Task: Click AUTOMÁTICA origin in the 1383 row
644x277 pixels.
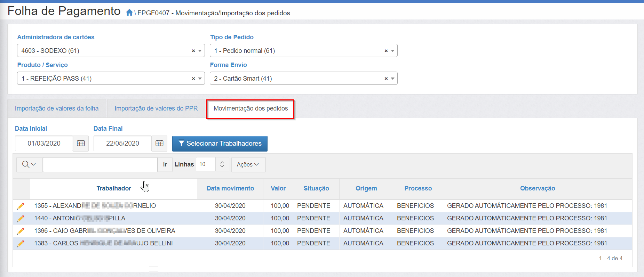Action: 363,243
